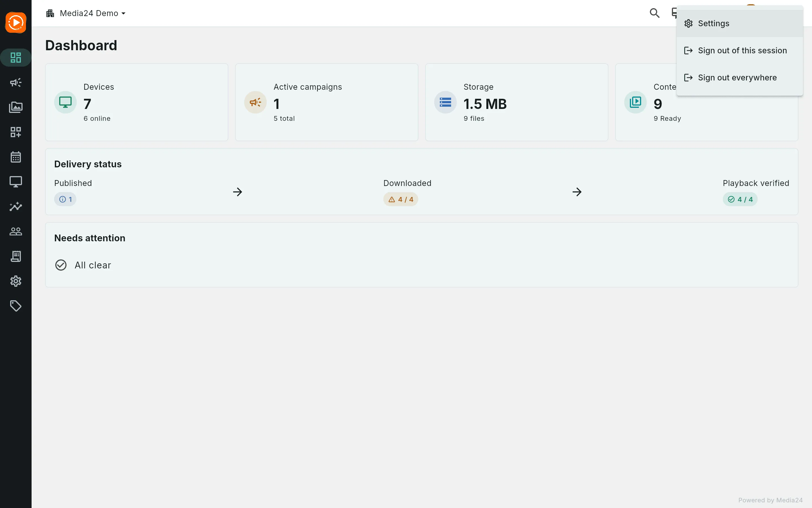Click the '1.5 MB' storage value
The width and height of the screenshot is (812, 508).
(x=485, y=104)
